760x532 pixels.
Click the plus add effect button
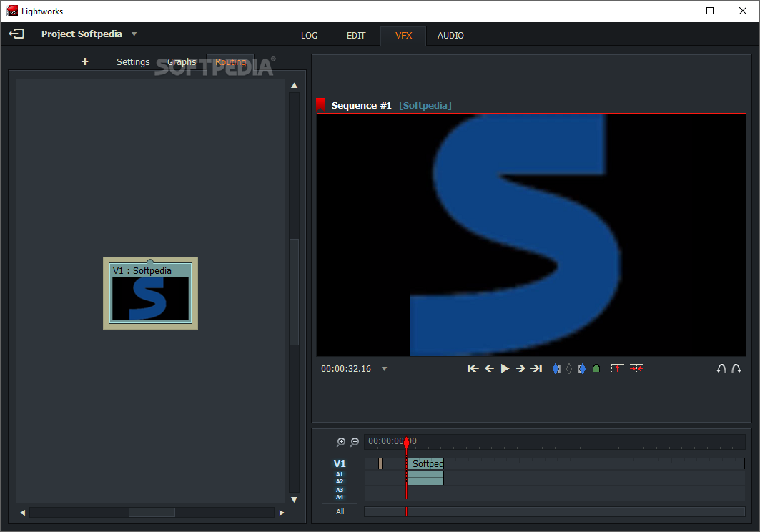pos(85,61)
